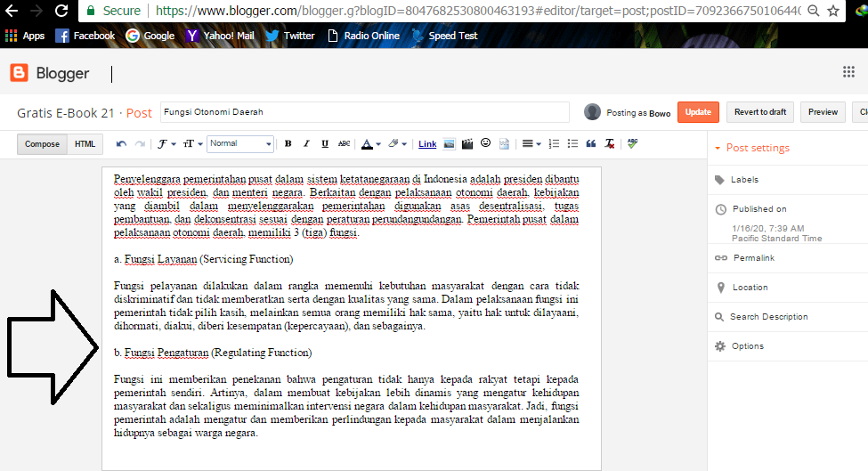Click the orange Update button
The width and height of the screenshot is (868, 471).
[x=698, y=112]
